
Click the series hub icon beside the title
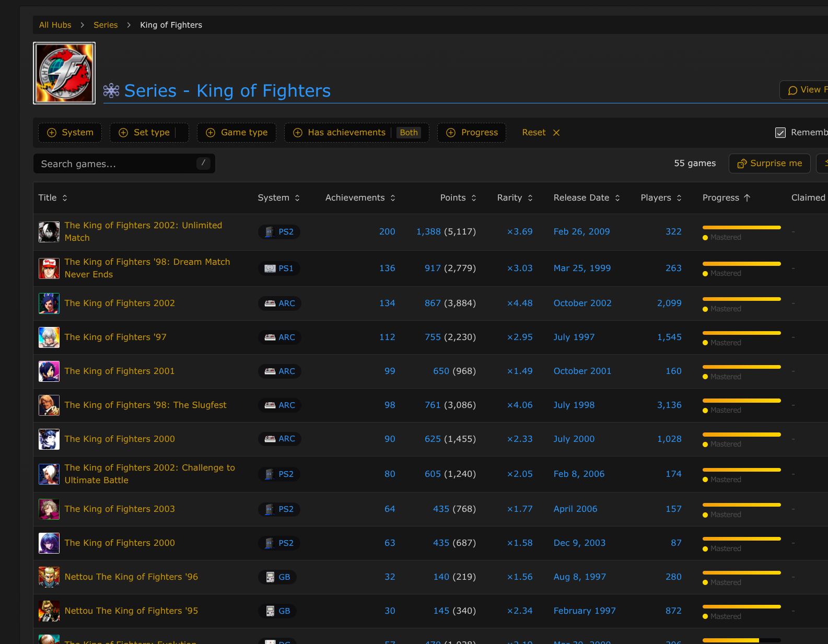(x=111, y=91)
